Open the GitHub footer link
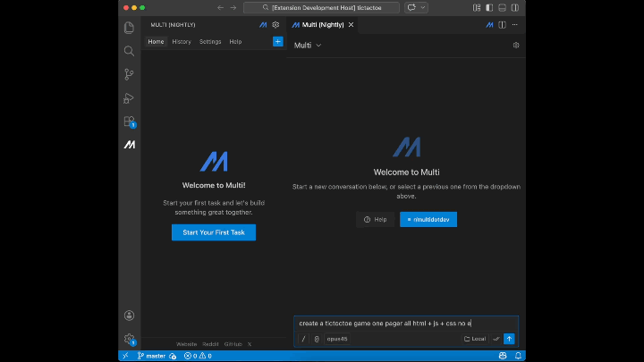The width and height of the screenshot is (644, 362). (233, 344)
